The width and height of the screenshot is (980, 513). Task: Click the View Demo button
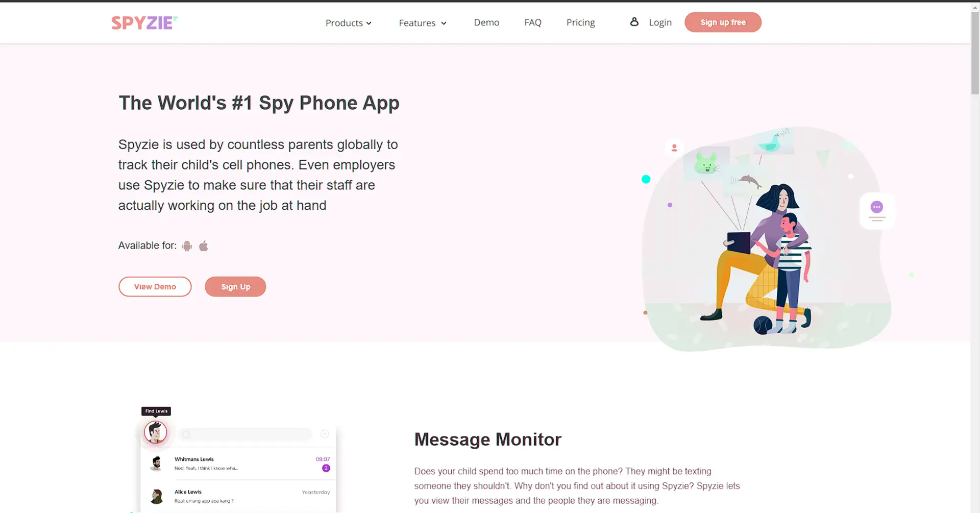tap(155, 286)
